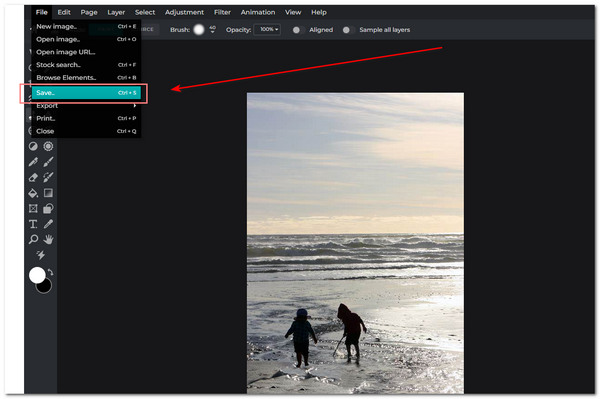Select the Shape tool icon
This screenshot has height=399, width=600.
click(48, 208)
